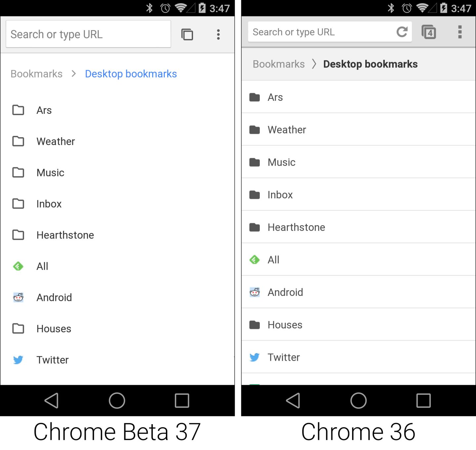
Task: Go back to the Bookmarks root folder
Action: (36, 74)
